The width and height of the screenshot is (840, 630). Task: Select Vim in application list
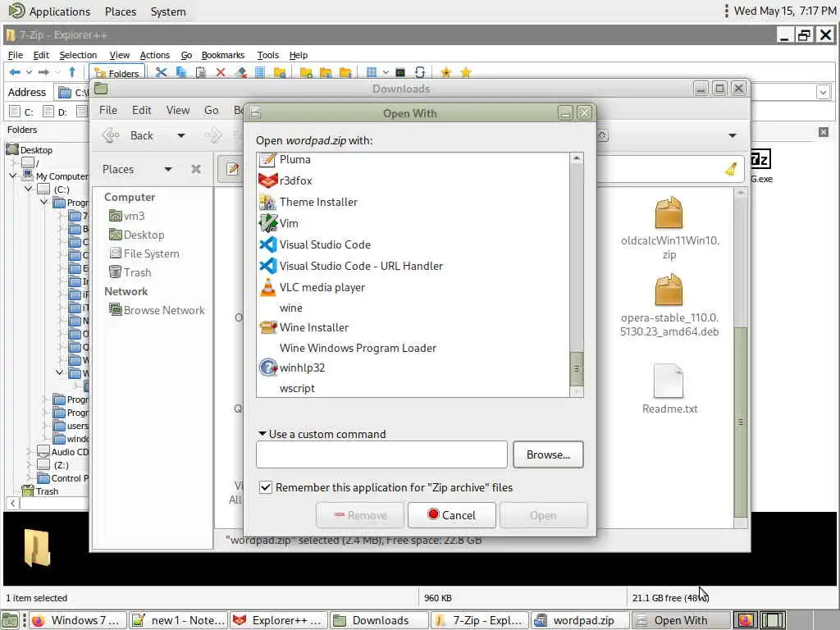tap(413, 223)
